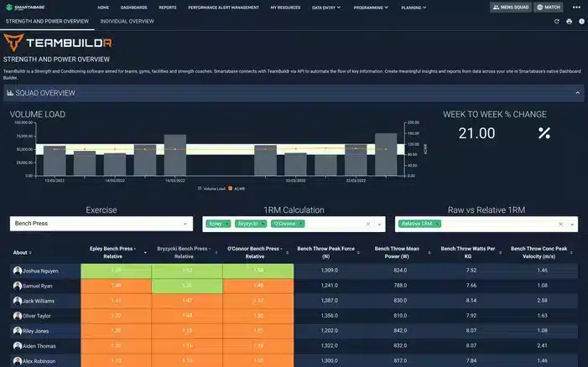This screenshot has width=588, height=367.
Task: Toggle ACWR series in chart legend
Action: [237, 189]
